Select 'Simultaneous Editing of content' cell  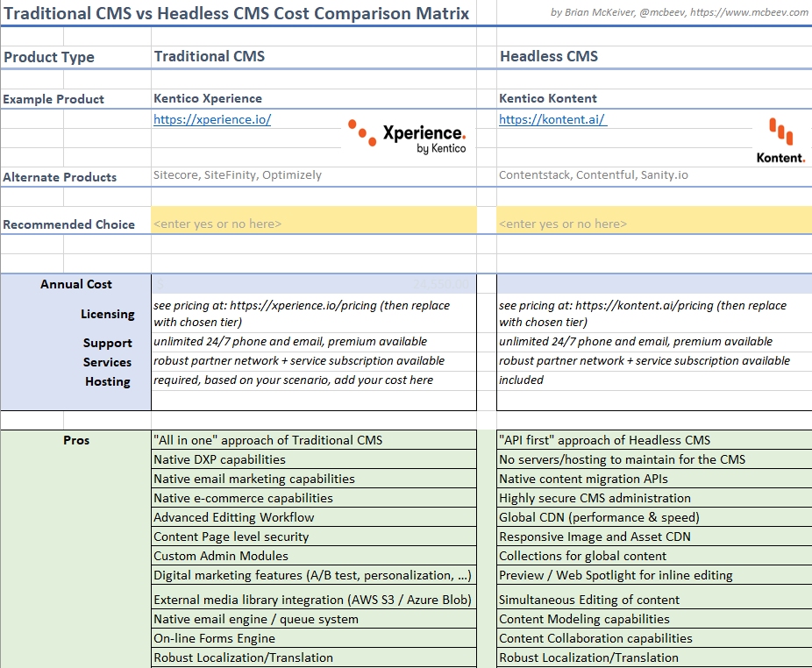654,599
